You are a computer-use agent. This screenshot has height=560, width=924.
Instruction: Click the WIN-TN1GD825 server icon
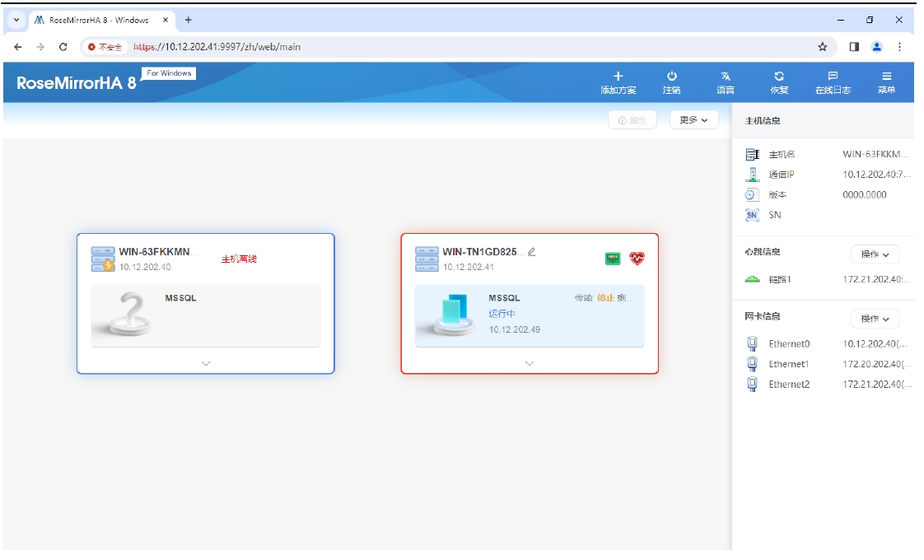pos(427,259)
